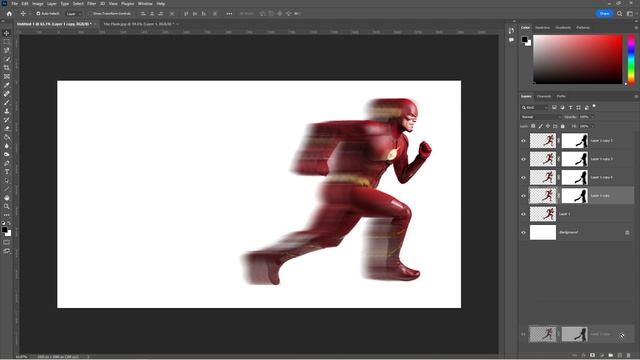Switch to the Gradients tab

(x=563, y=28)
